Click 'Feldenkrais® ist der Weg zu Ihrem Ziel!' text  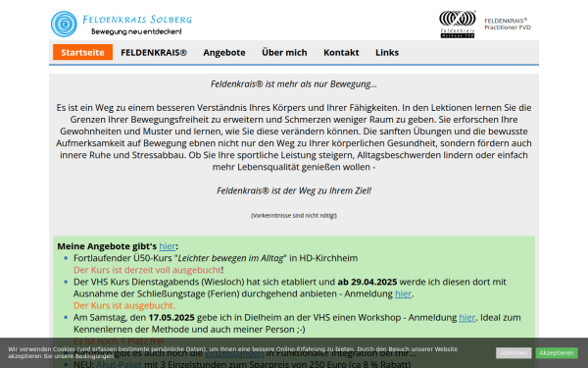294,190
